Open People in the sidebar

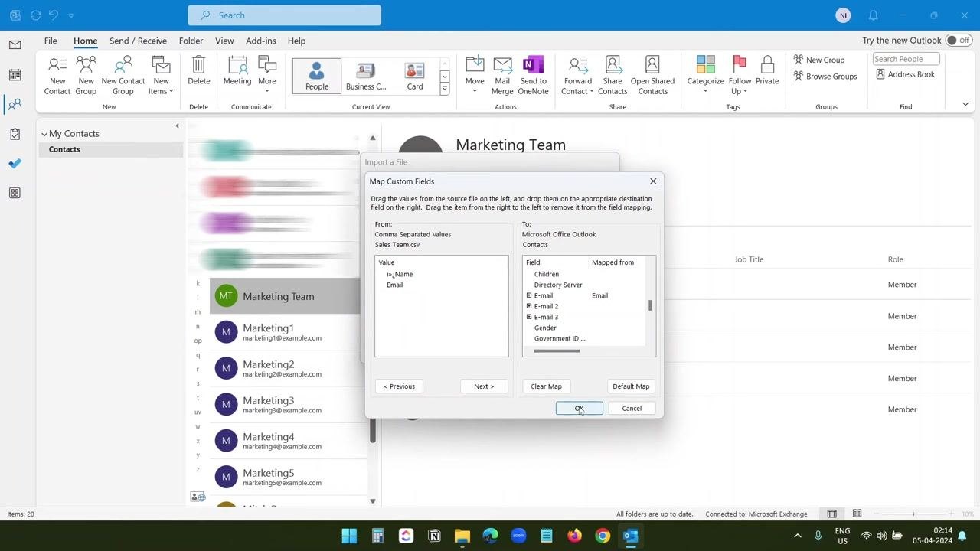coord(15,104)
